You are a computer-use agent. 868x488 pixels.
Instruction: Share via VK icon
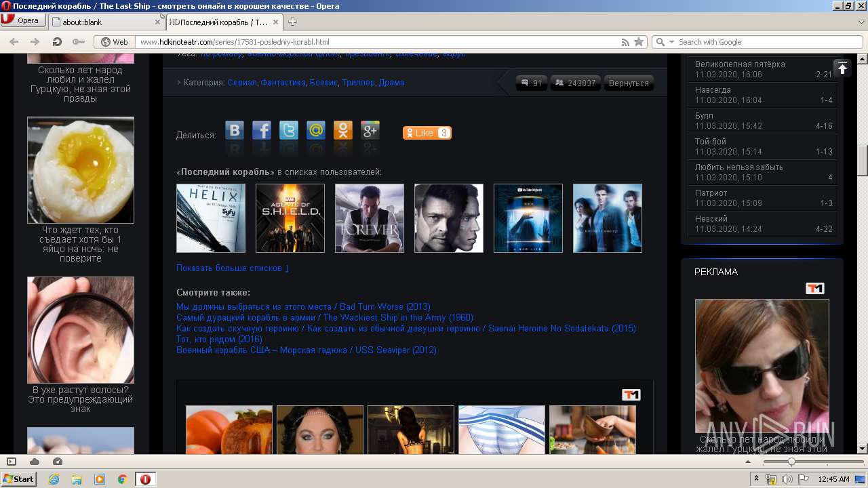click(x=235, y=130)
